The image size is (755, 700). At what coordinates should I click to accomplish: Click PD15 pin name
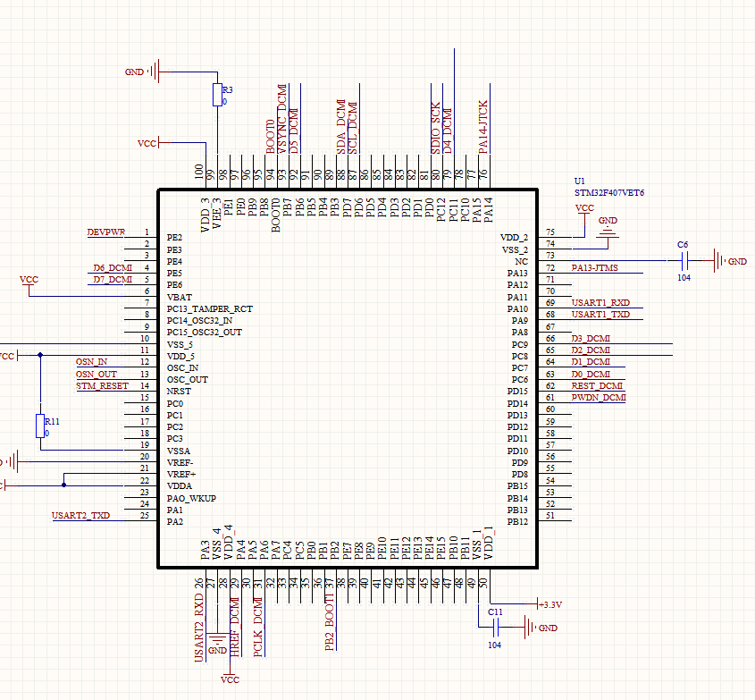[517, 392]
